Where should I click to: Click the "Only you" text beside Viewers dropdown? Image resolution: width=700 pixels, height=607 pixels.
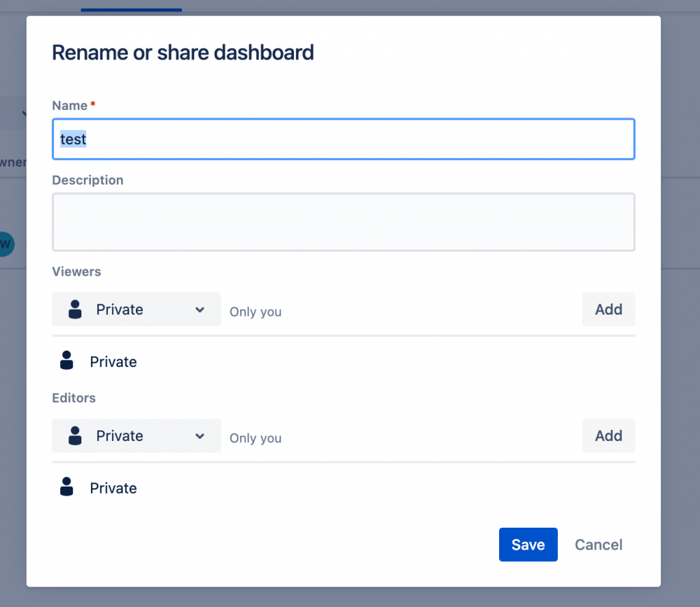[x=256, y=312]
